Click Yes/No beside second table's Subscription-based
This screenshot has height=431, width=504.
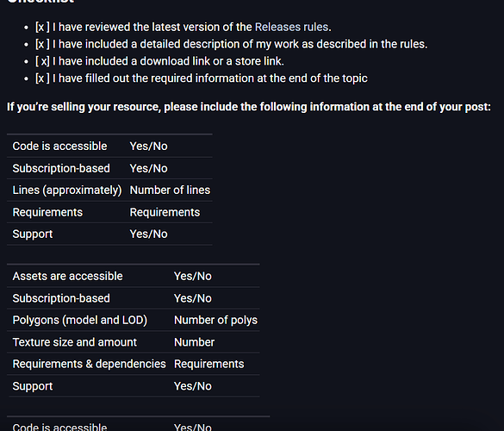(192, 298)
